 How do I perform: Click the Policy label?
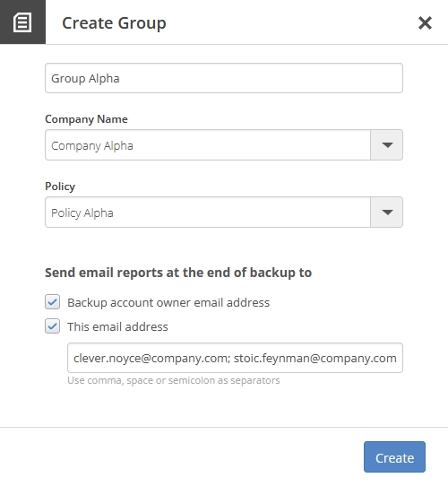click(60, 187)
